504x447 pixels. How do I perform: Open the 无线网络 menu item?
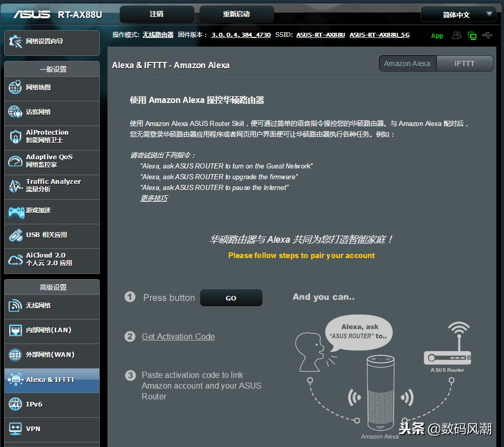(52, 306)
